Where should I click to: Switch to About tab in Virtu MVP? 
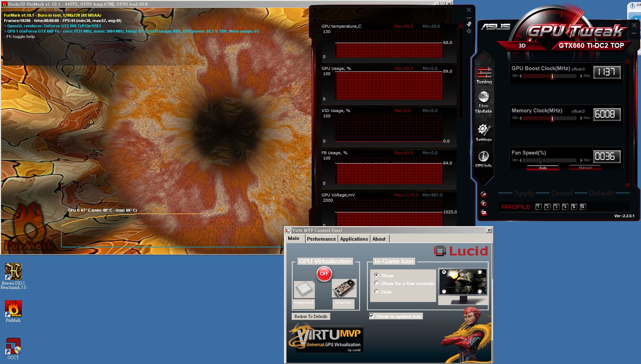click(379, 239)
